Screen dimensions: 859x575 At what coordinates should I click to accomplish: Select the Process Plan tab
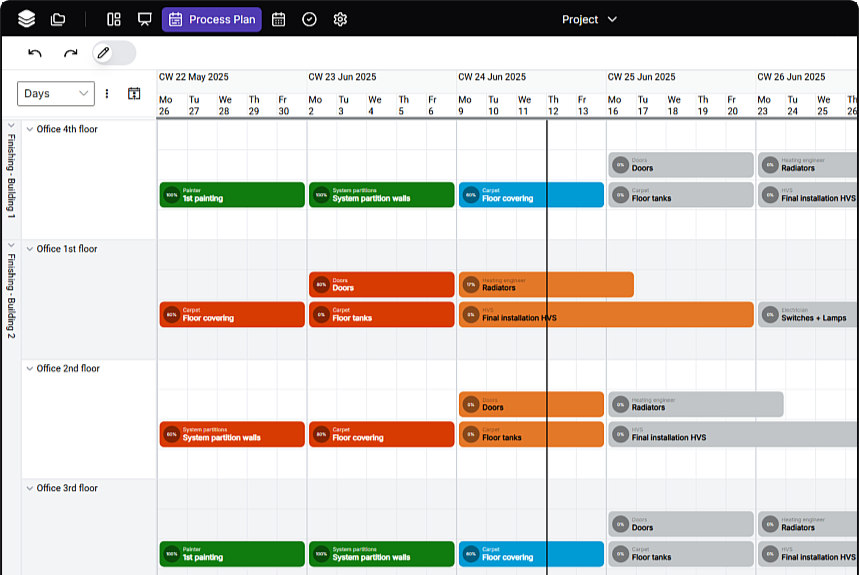click(x=212, y=19)
